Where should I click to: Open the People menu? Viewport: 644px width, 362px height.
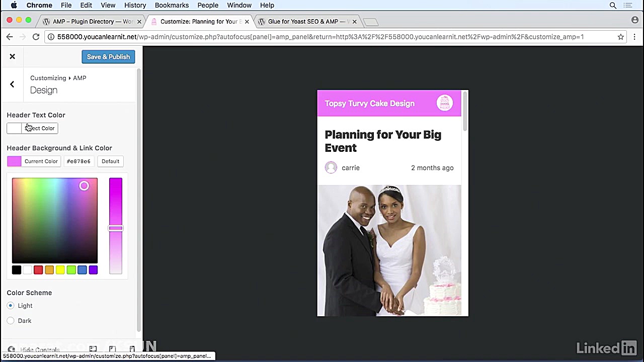(x=208, y=6)
